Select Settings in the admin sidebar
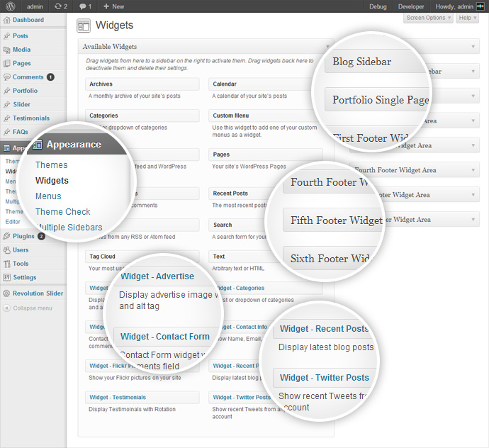This screenshot has height=448, width=489. click(x=24, y=277)
